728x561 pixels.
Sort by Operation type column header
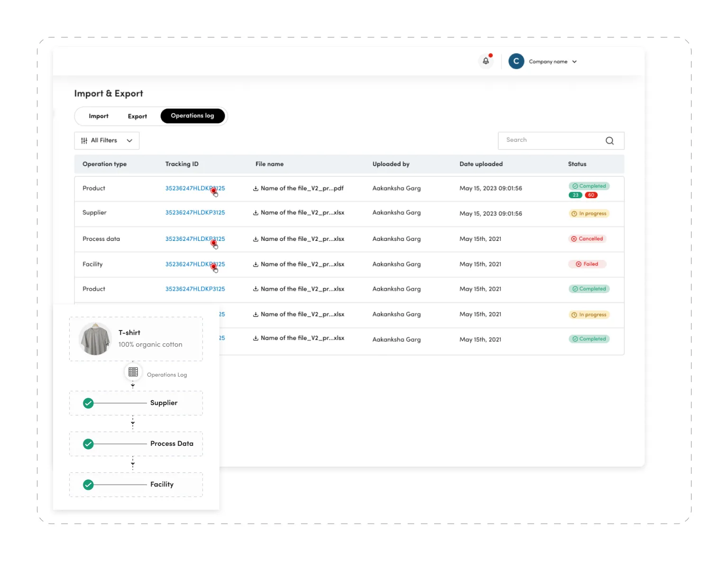click(104, 164)
